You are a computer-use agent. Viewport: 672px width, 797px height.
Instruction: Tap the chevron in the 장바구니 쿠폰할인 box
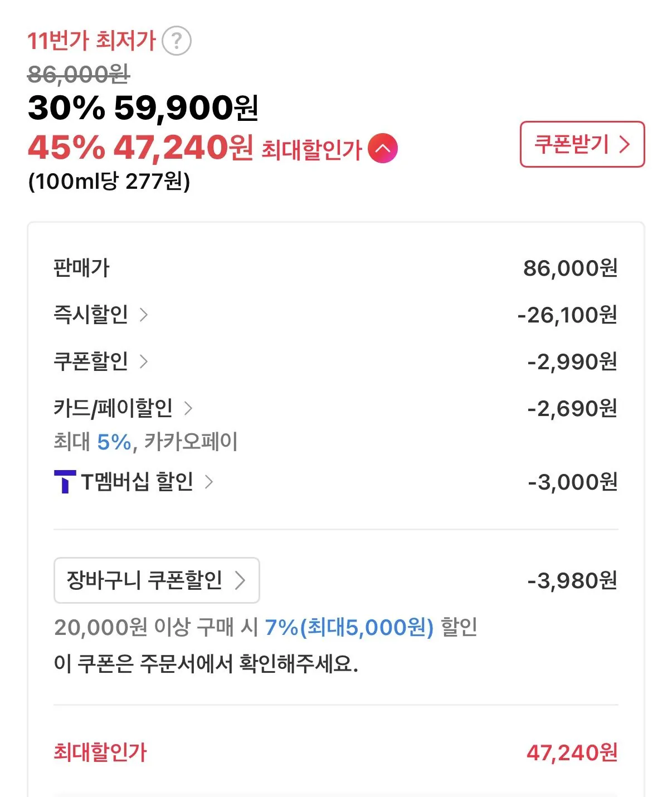click(240, 580)
